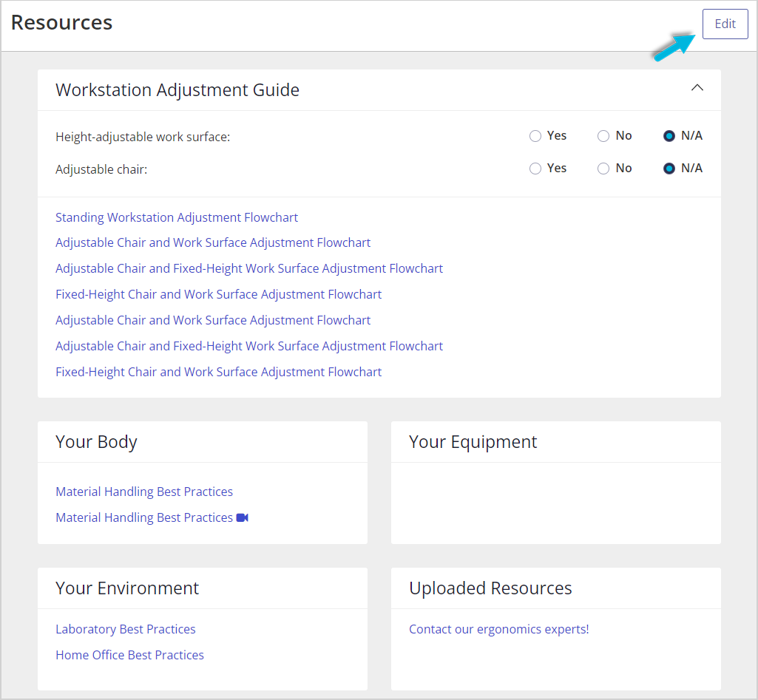Select Yes for Adjustable chair
This screenshot has width=758, height=700.
535,169
